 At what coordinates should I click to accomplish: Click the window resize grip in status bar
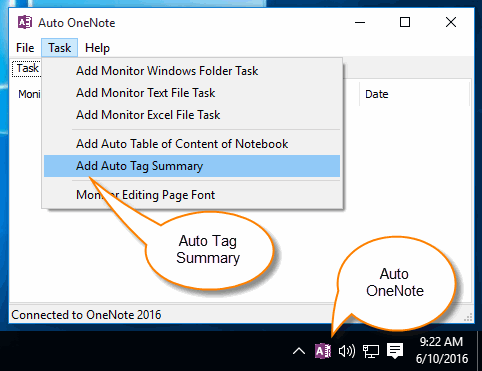pos(468,317)
